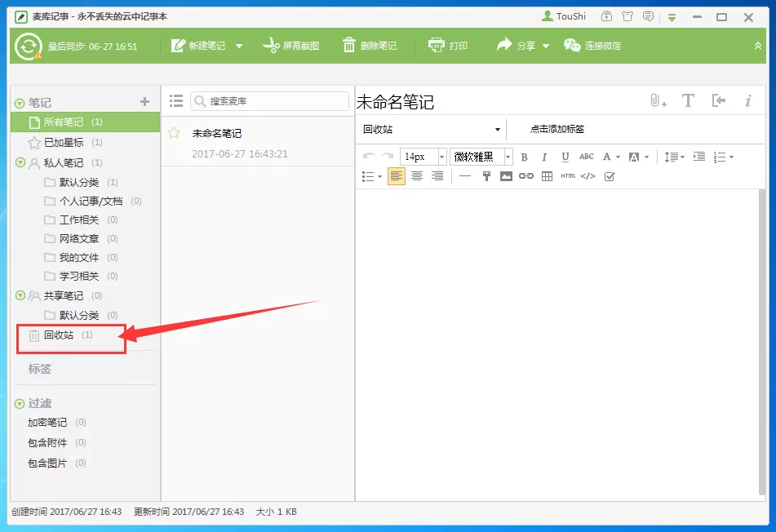
Task: Insert a table
Action: pos(547,176)
